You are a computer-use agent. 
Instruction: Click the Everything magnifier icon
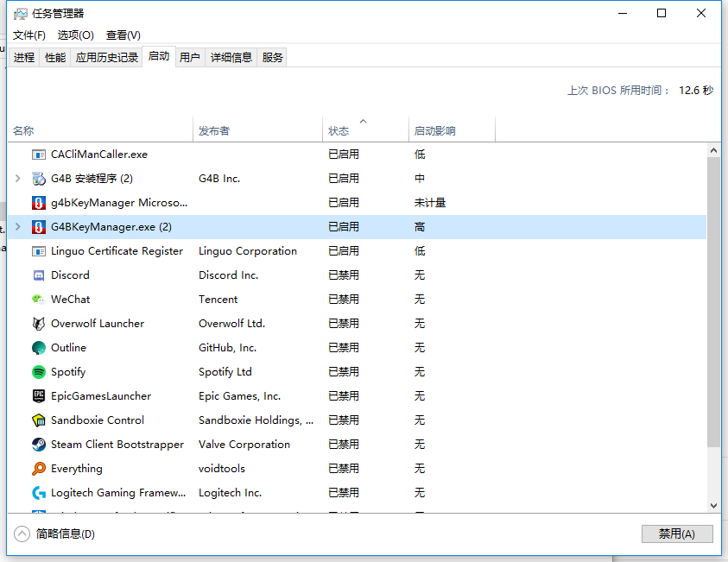pyautogui.click(x=39, y=468)
